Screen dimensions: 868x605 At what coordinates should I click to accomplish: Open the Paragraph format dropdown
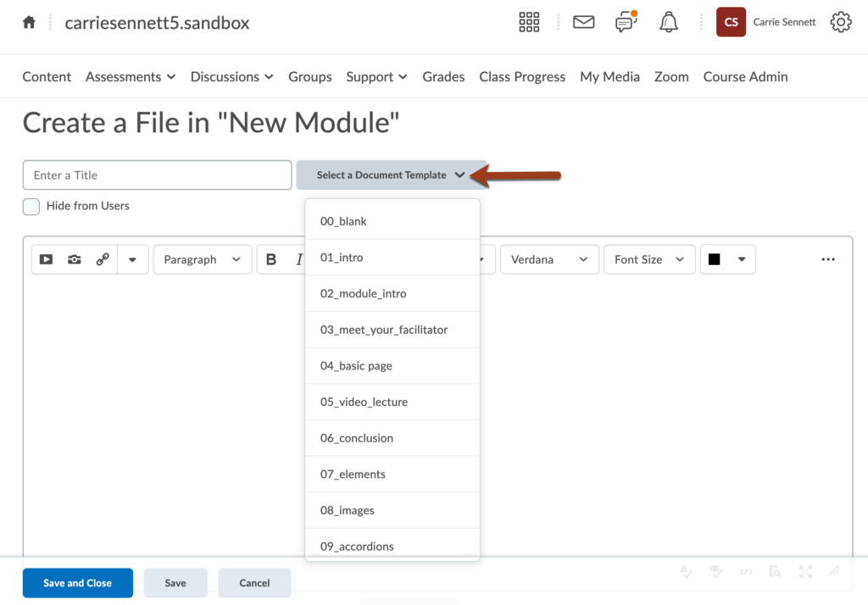coord(202,259)
